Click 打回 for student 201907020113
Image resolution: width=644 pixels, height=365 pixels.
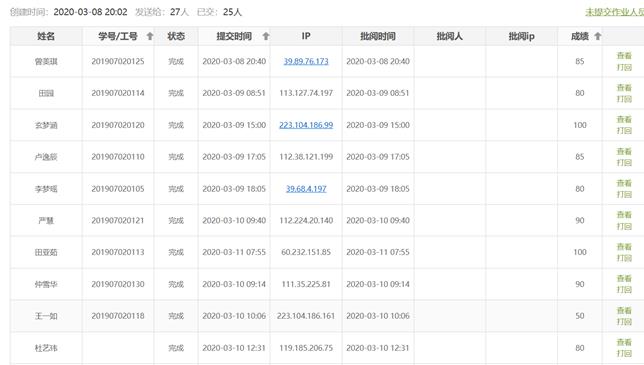tap(624, 258)
